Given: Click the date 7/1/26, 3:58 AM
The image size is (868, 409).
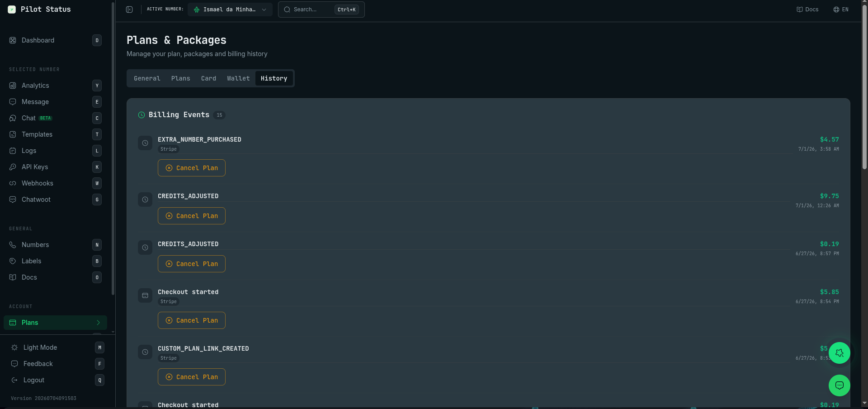Looking at the screenshot, I should click(x=818, y=149).
